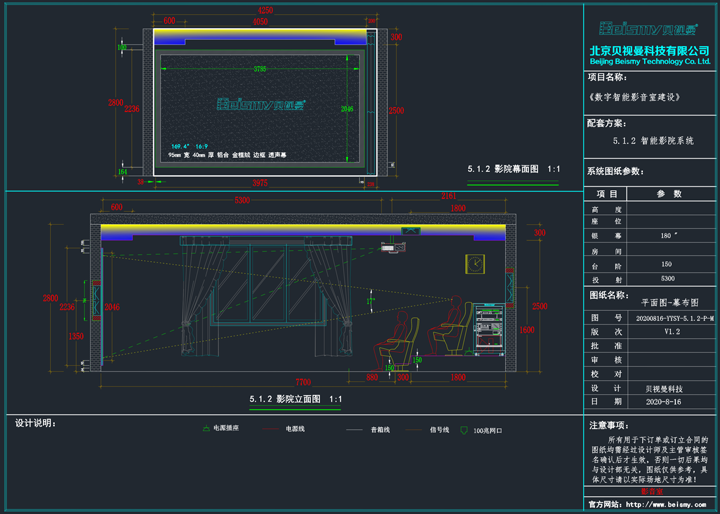This screenshot has height=514, width=720.
Task: Select the green 17° viewing angle label
Action: pyautogui.click(x=371, y=301)
